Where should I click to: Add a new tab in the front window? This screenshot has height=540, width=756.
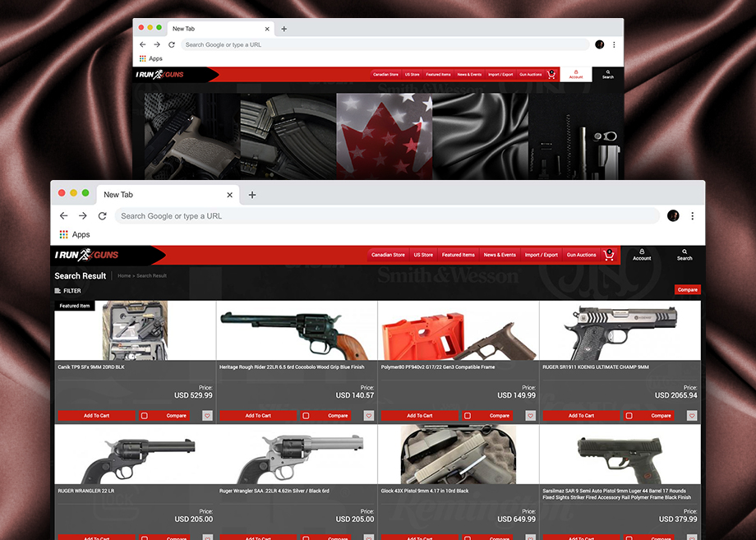point(252,195)
